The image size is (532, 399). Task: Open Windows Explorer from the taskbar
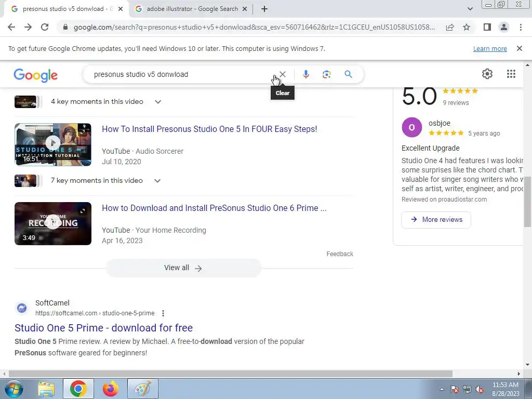click(46, 389)
